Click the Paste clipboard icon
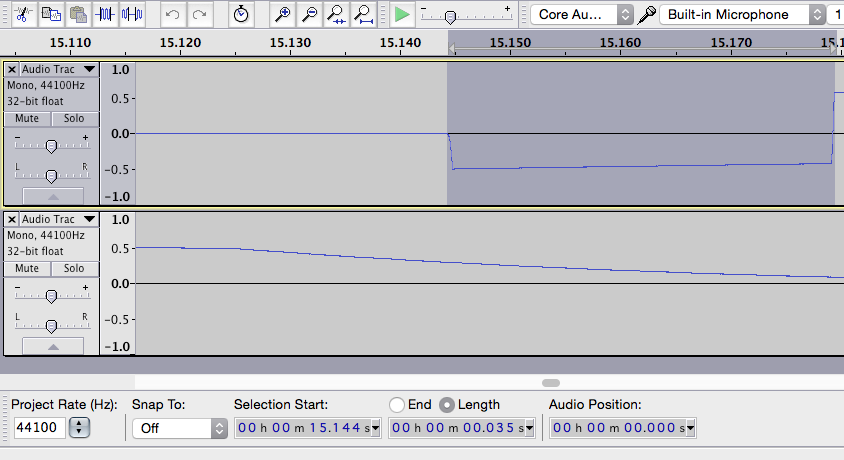 (78, 14)
